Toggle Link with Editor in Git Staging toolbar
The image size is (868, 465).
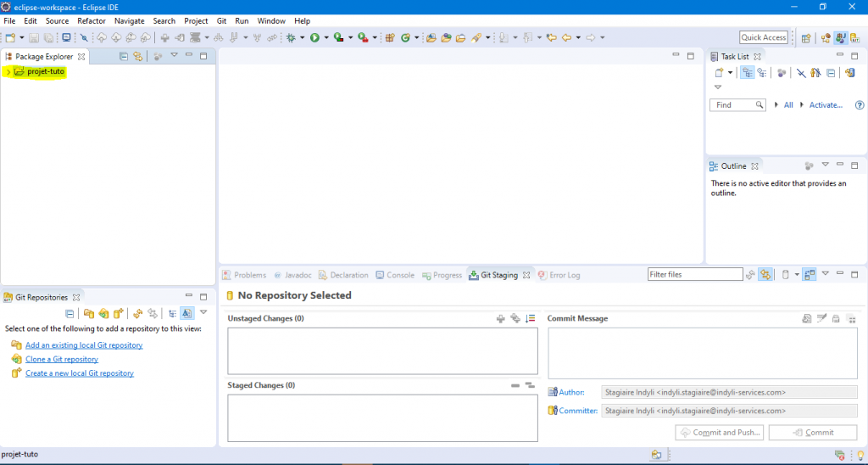click(x=765, y=274)
